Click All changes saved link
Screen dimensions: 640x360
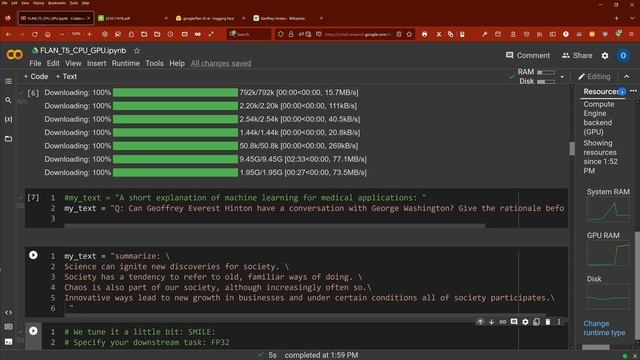(221, 63)
